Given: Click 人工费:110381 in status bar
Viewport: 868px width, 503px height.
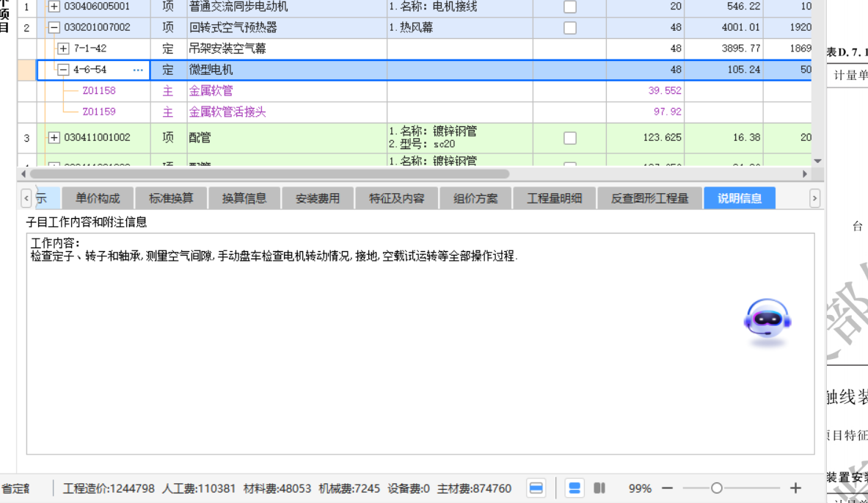Looking at the screenshot, I should 199,488.
